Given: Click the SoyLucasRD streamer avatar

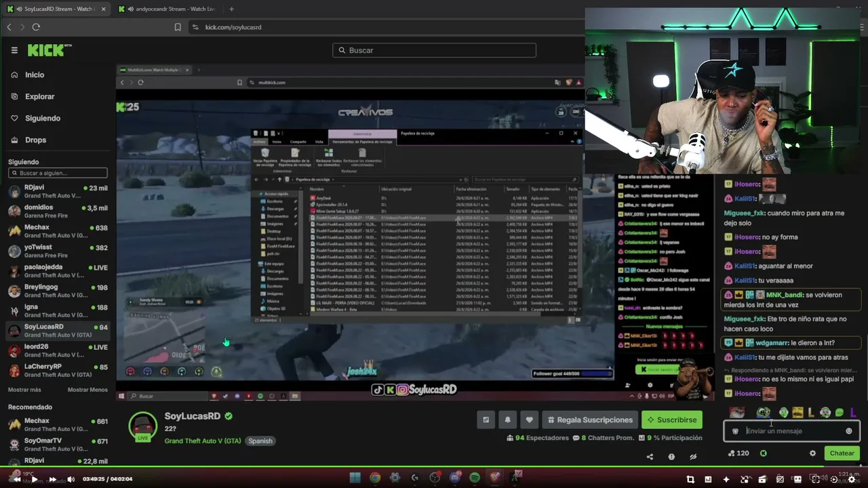Looking at the screenshot, I should click(143, 426).
